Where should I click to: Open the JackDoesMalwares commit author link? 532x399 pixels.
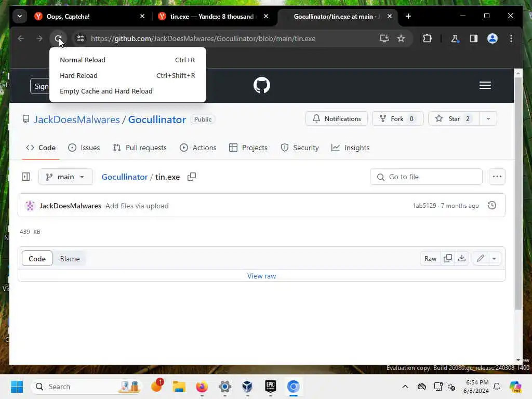pos(70,206)
